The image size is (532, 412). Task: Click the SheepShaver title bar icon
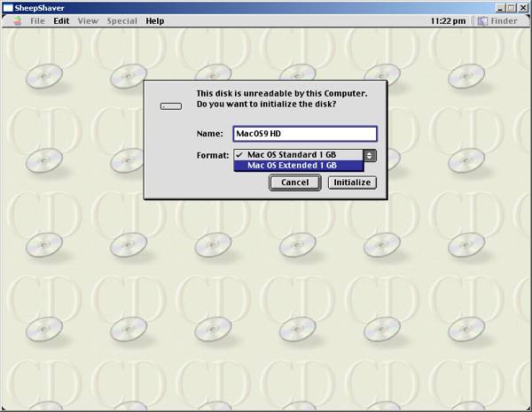[7, 6]
